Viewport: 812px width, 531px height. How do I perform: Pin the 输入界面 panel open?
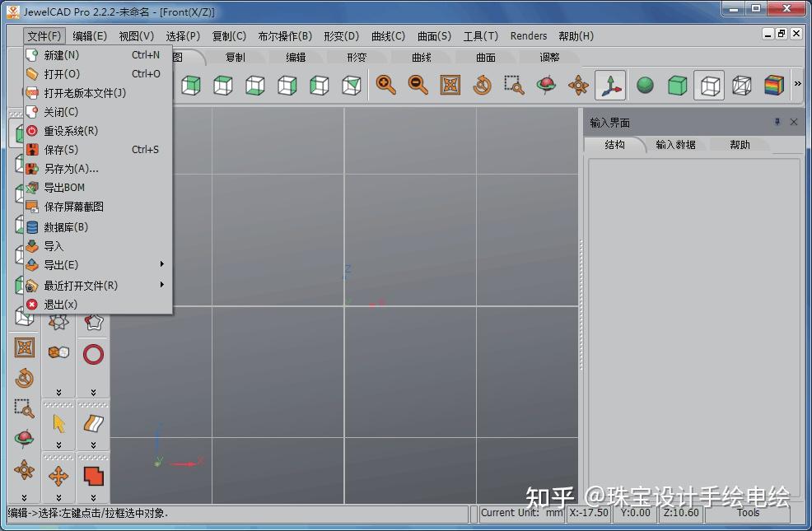click(777, 122)
